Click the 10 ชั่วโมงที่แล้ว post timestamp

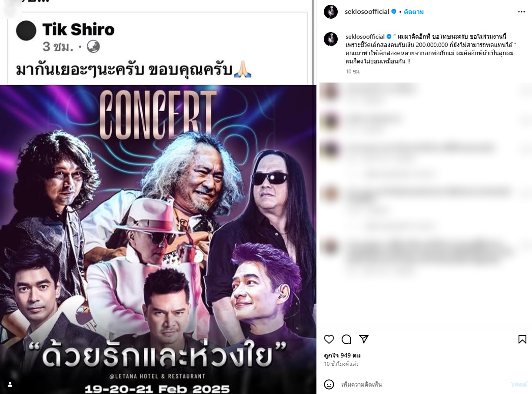coord(341,364)
